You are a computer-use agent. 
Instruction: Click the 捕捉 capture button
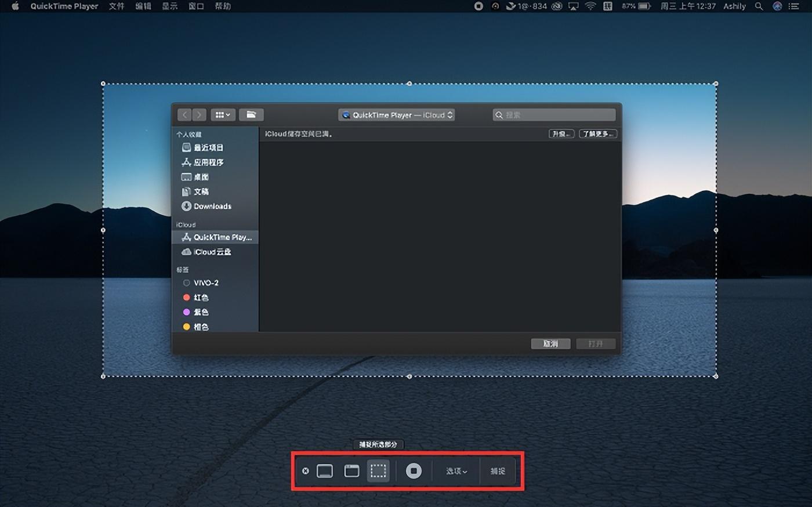pyautogui.click(x=498, y=471)
